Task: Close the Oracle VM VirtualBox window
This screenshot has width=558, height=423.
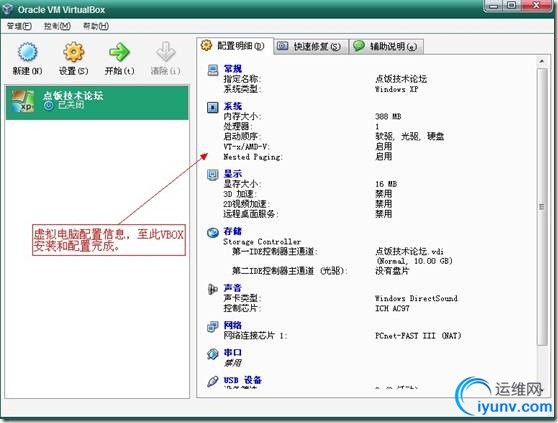Action: 537,5
